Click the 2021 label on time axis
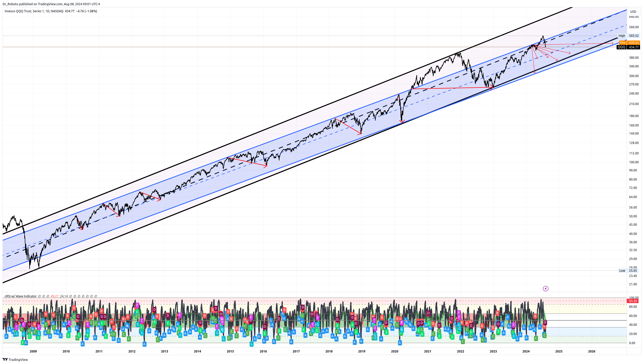The height and width of the screenshot is (364, 644). (428, 351)
